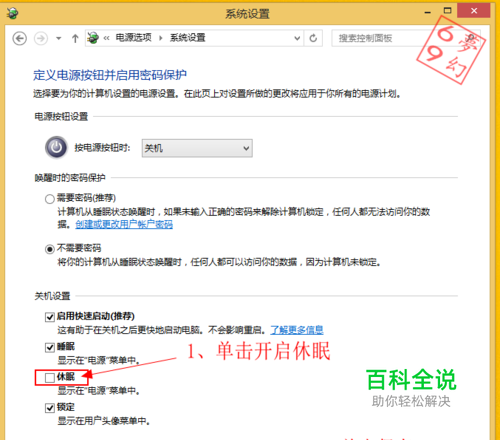Click the window title bar icon

(x=13, y=13)
